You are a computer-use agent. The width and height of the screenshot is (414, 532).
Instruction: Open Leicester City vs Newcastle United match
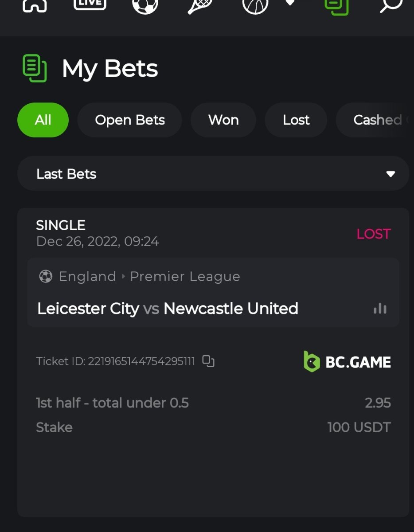tap(168, 309)
